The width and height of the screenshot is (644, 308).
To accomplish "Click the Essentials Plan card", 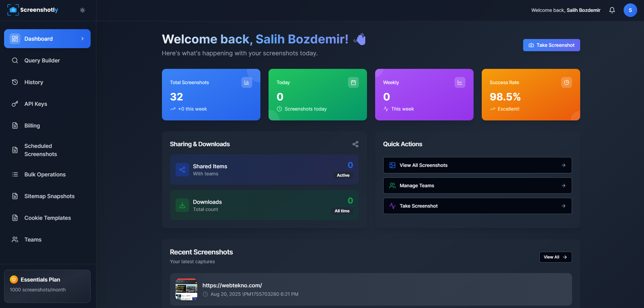I will [x=47, y=286].
